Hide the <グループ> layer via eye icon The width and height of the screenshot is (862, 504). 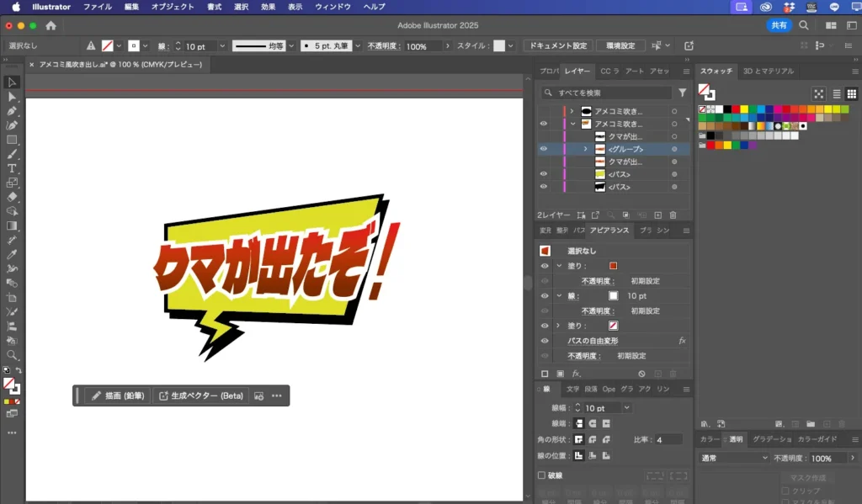click(x=544, y=149)
